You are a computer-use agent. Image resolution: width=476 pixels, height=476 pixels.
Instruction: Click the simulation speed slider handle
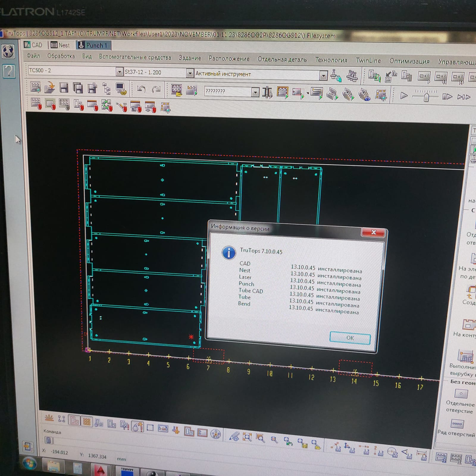tap(426, 97)
